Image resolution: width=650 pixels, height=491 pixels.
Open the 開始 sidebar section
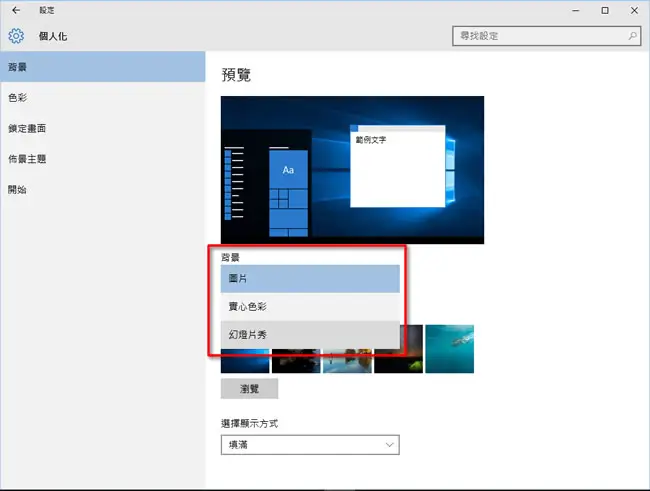102,190
